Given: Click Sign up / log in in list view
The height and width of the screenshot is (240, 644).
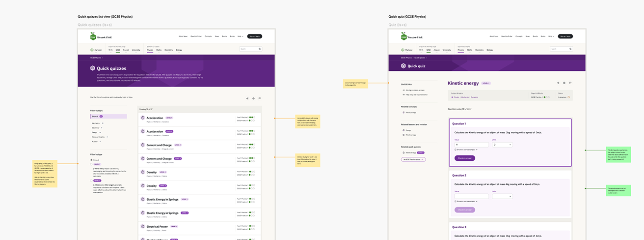Looking at the screenshot, I should point(255,36).
